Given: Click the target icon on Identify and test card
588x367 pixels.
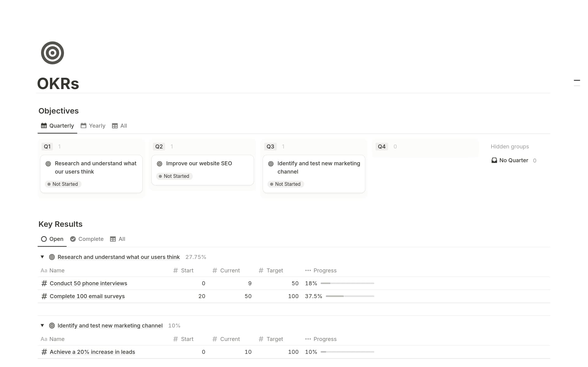Looking at the screenshot, I should [x=271, y=164].
